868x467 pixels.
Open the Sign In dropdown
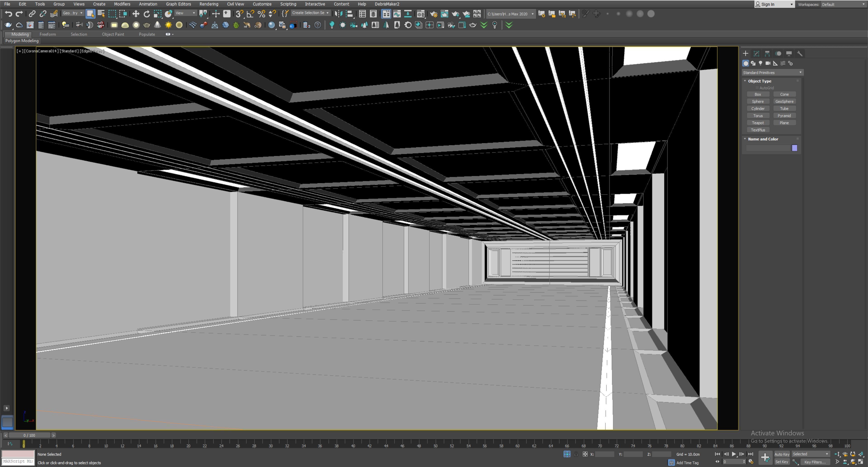coord(774,4)
